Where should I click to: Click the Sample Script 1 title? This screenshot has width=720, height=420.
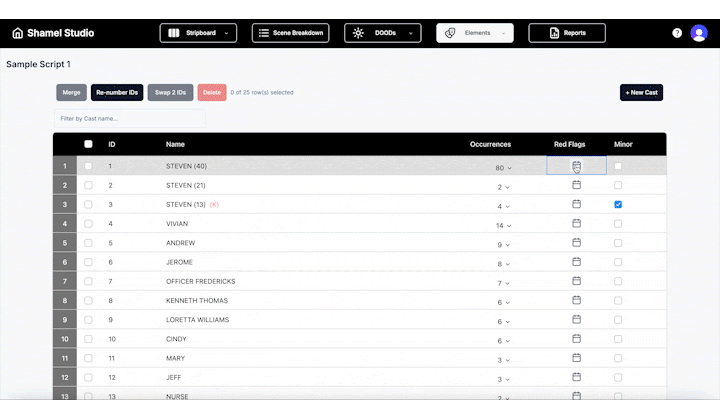point(39,64)
